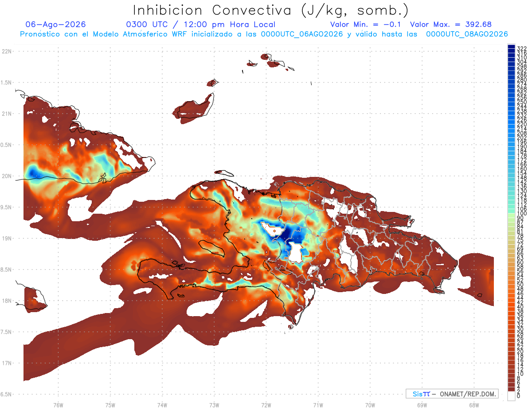Click the 'Valor Min. = -0.1' text

pyautogui.click(x=366, y=24)
